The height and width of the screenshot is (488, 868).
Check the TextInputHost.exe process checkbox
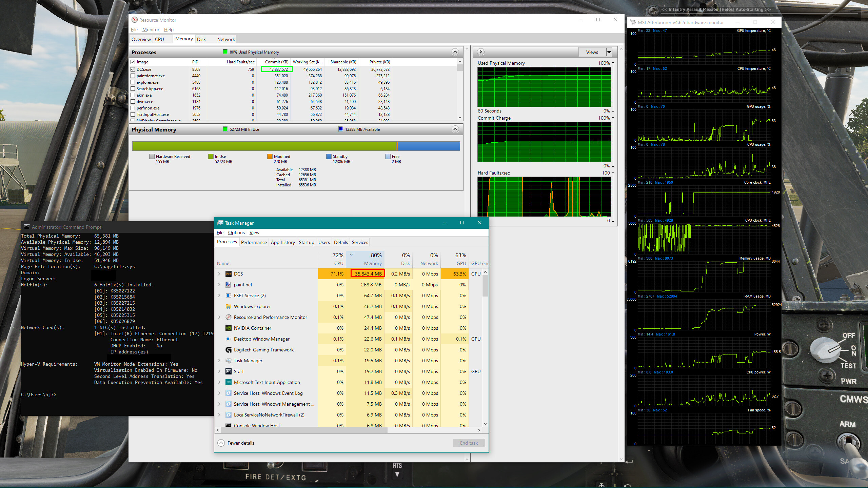133,114
